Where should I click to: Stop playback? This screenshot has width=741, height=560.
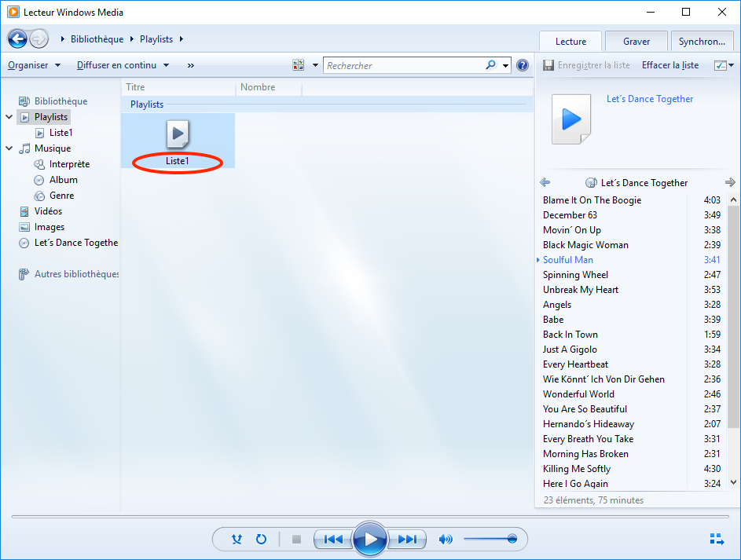click(x=296, y=539)
